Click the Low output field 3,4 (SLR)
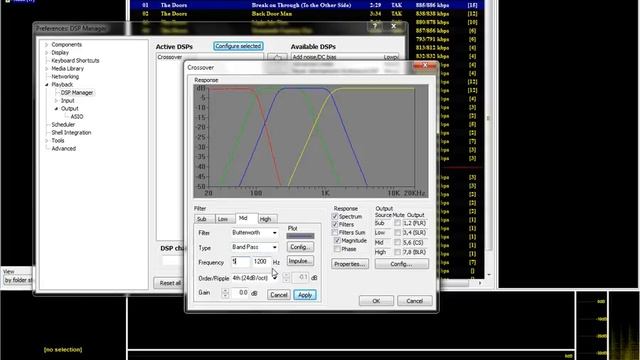The image size is (640, 360). point(415,233)
